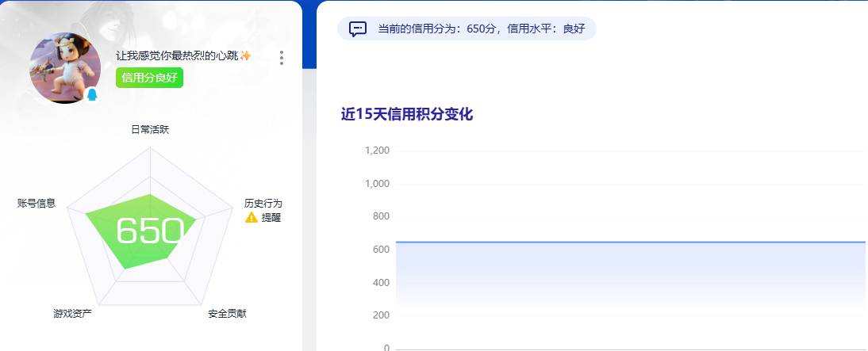Click the 650 score in radar chart
This screenshot has width=868, height=351.
150,231
